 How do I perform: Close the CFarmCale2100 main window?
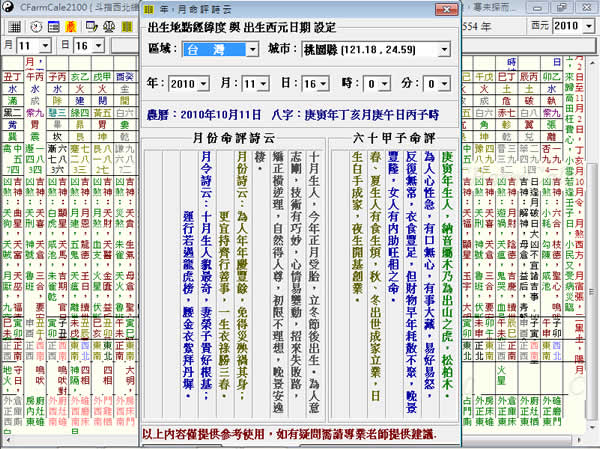(586, 8)
